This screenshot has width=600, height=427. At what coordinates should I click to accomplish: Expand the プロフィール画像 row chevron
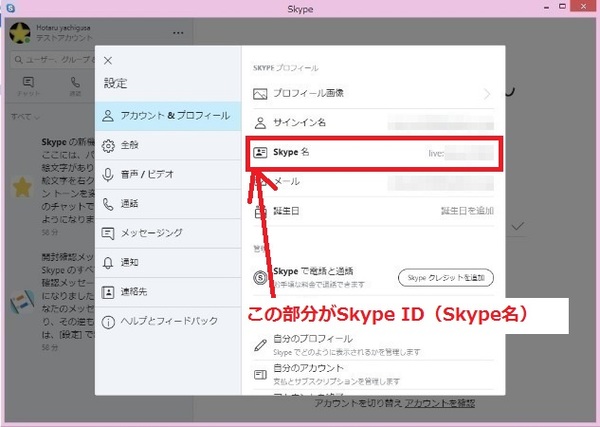(488, 94)
